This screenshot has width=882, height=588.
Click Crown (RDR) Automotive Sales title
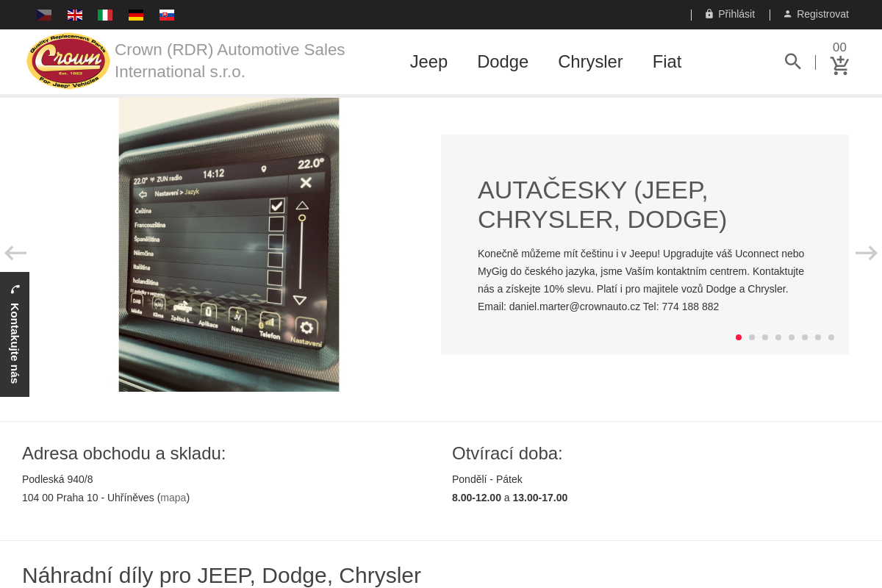229,60
